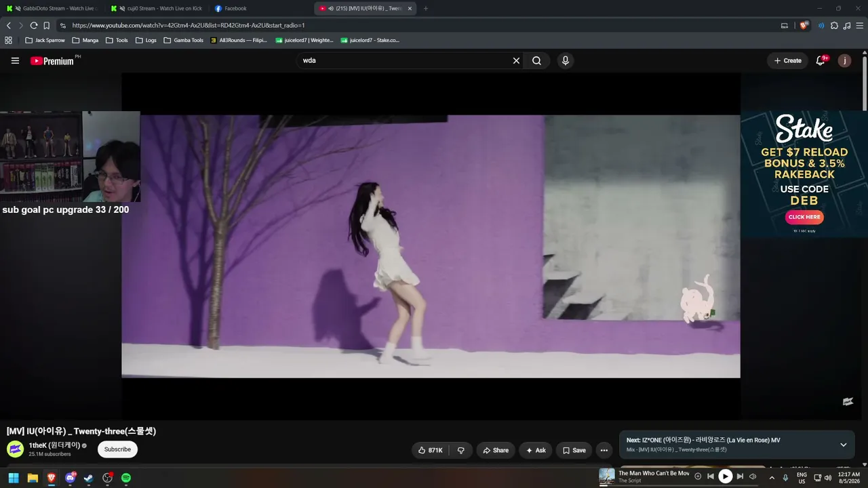The image size is (868, 488).
Task: Click the magnifier search button
Action: (x=536, y=60)
